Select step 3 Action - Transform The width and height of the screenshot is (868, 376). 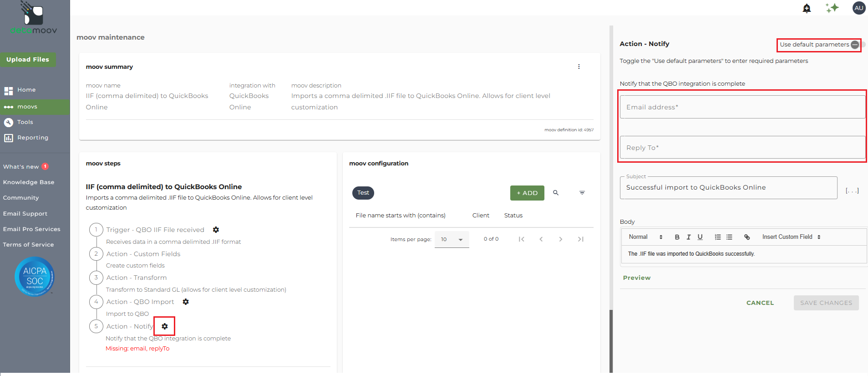tap(137, 278)
